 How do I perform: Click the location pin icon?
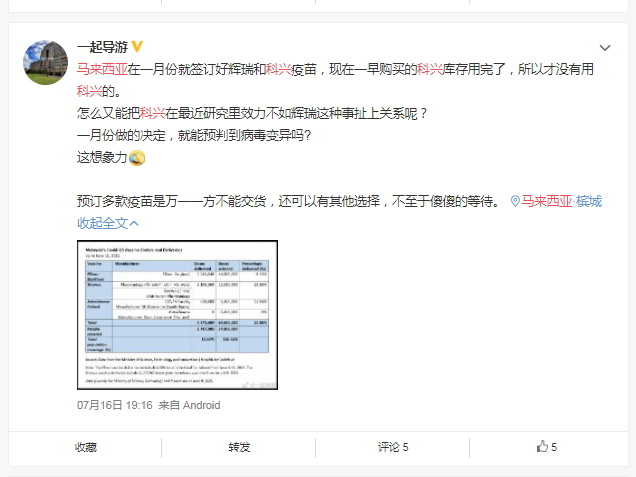tap(515, 201)
